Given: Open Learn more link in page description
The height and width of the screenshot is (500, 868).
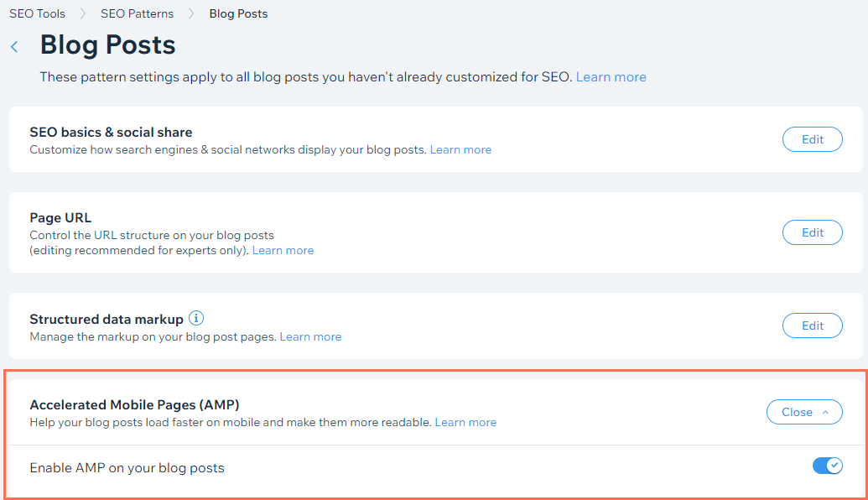Looking at the screenshot, I should pyautogui.click(x=611, y=77).
